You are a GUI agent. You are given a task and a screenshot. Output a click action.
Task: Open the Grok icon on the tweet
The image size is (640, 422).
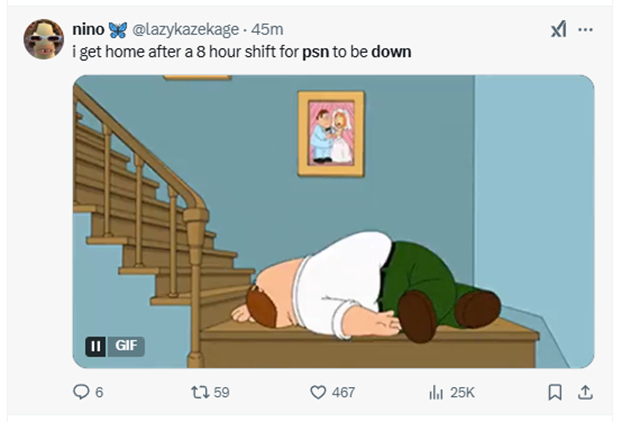558,30
